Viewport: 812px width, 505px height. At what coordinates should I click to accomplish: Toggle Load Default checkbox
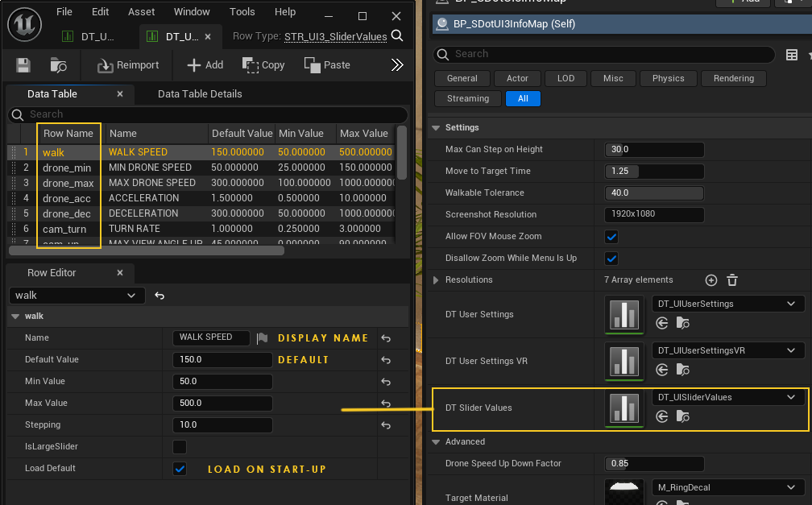click(x=180, y=469)
